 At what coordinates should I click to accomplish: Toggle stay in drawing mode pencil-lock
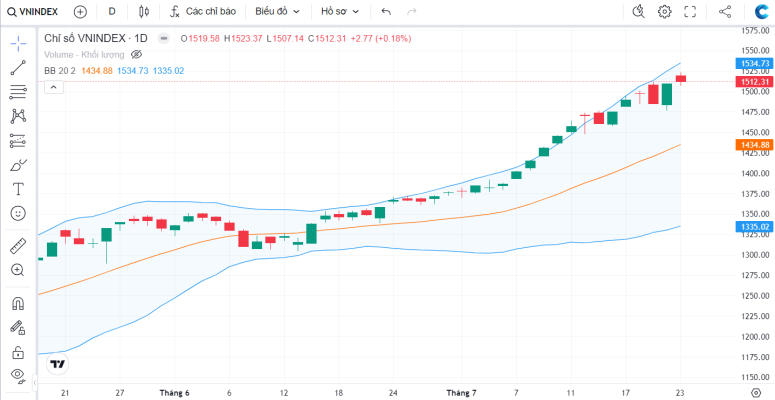18,327
